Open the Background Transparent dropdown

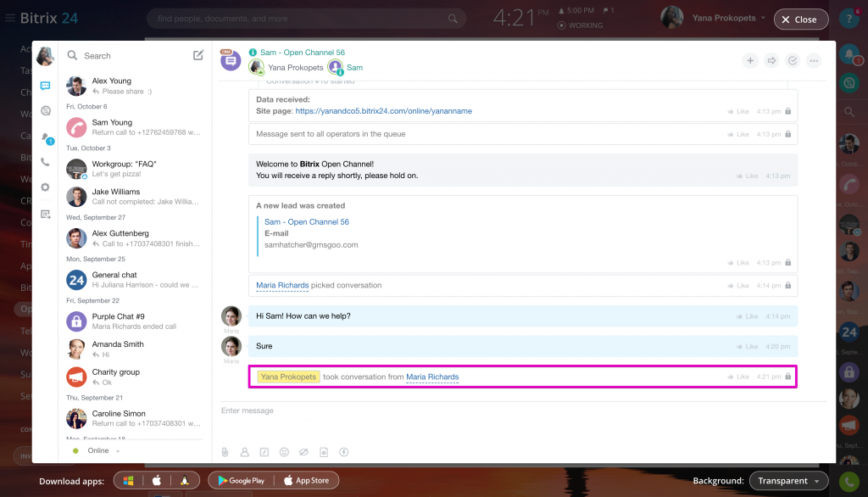point(789,481)
